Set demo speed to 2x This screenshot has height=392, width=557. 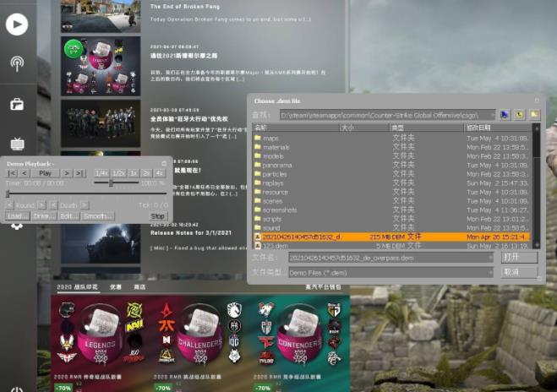coord(146,173)
